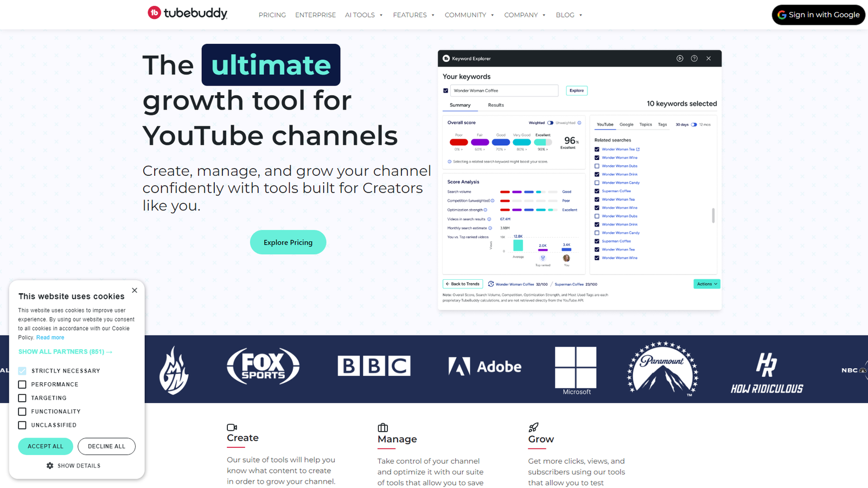Open the Read more cookie policy link
Image resolution: width=868 pixels, height=488 pixels.
click(50, 337)
